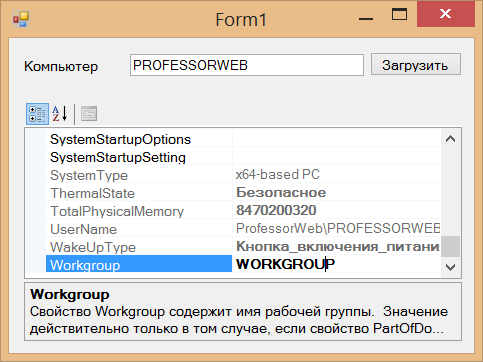Click the ProfessorWeb\PROFESSORWEB username value
The width and height of the screenshot is (483, 362).
tap(337, 228)
